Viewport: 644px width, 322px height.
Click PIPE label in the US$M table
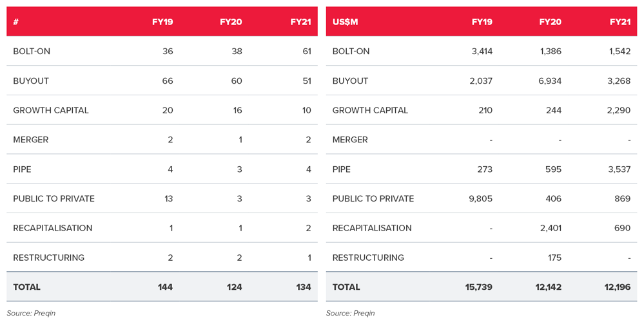tap(342, 169)
